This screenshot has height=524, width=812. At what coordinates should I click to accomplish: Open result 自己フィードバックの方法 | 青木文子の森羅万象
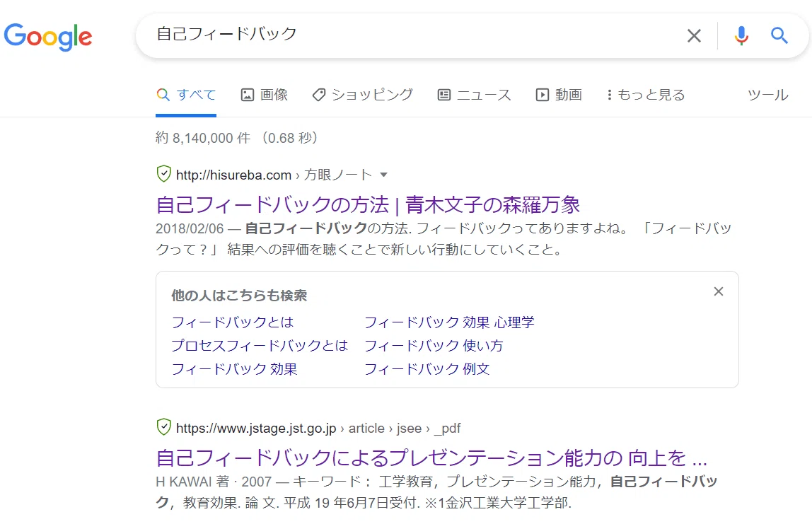(x=368, y=205)
